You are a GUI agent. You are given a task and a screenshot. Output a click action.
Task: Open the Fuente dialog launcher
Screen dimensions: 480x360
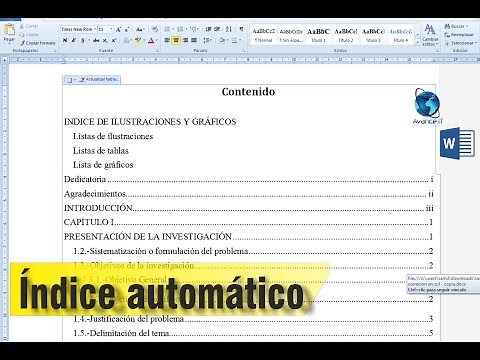click(157, 51)
